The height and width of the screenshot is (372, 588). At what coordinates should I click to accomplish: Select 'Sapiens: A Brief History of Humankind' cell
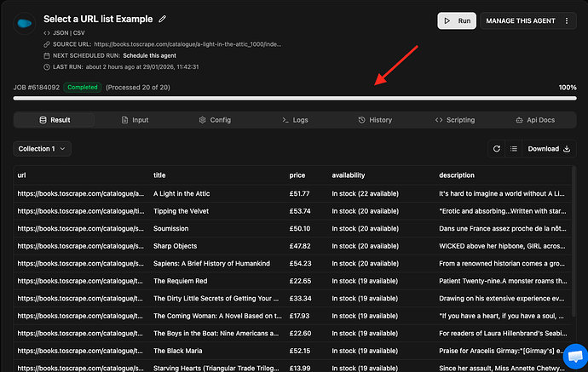point(211,264)
